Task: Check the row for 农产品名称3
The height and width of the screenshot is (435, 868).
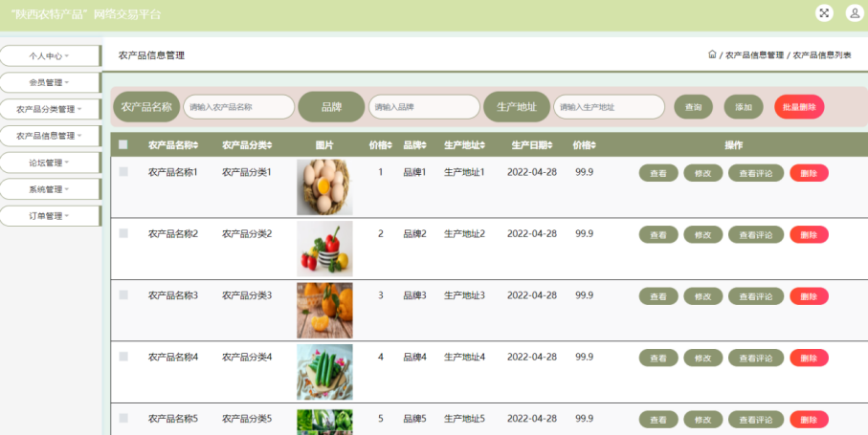Action: 123,295
